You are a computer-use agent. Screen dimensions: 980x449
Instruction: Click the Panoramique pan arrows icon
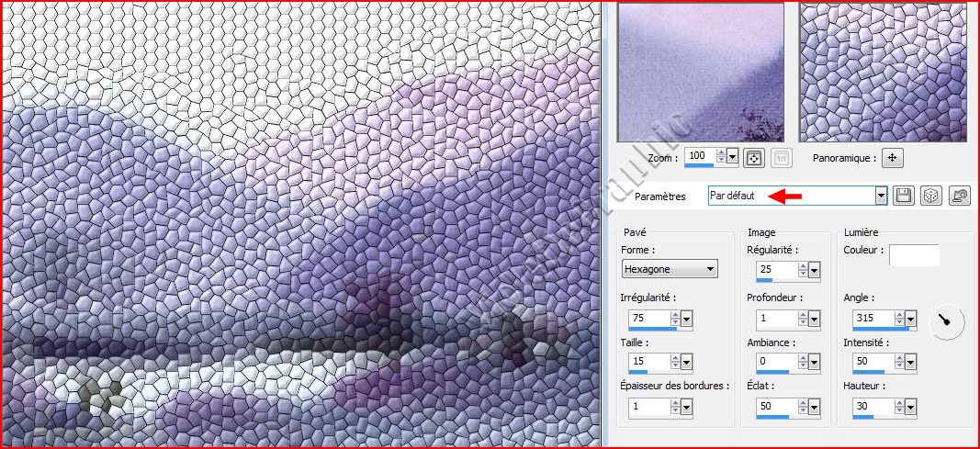[893, 157]
